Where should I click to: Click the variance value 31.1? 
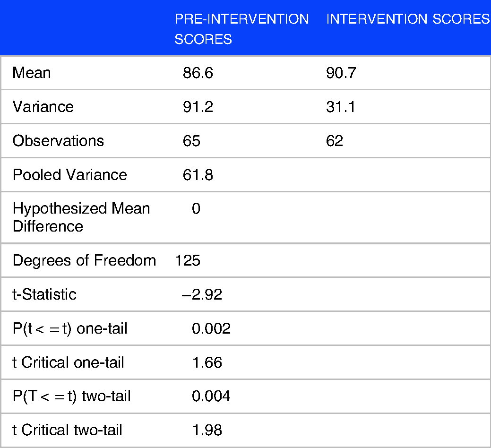[x=341, y=107]
